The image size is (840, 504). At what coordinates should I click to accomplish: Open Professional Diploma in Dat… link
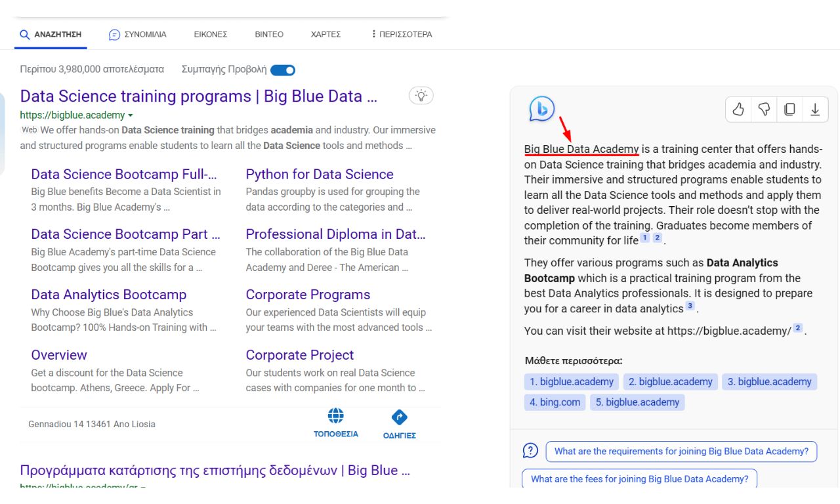click(x=336, y=234)
